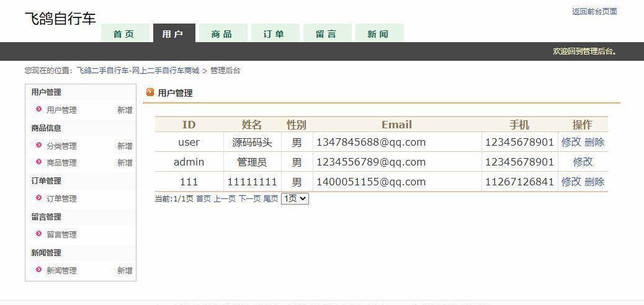Go to the 首页 navigation tab
Image resolution: width=644 pixels, height=305 pixels.
[x=124, y=34]
